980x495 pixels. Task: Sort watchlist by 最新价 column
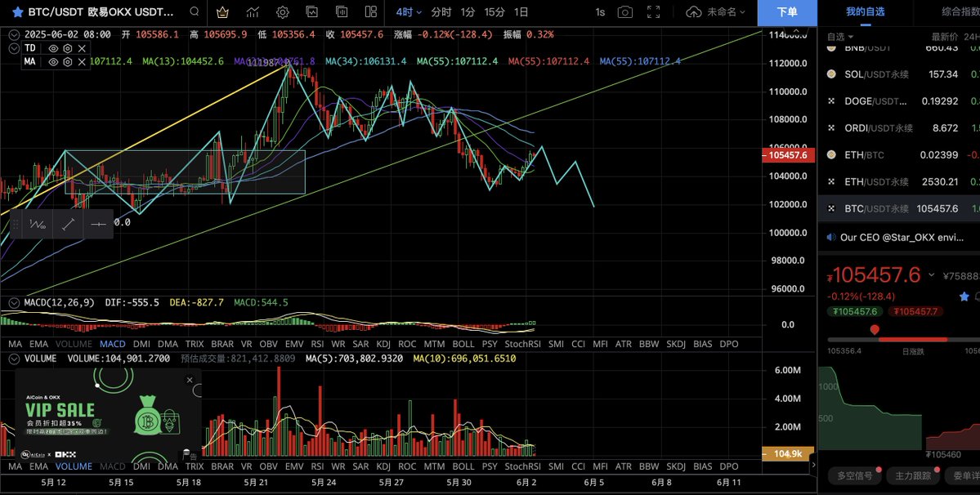(x=945, y=37)
